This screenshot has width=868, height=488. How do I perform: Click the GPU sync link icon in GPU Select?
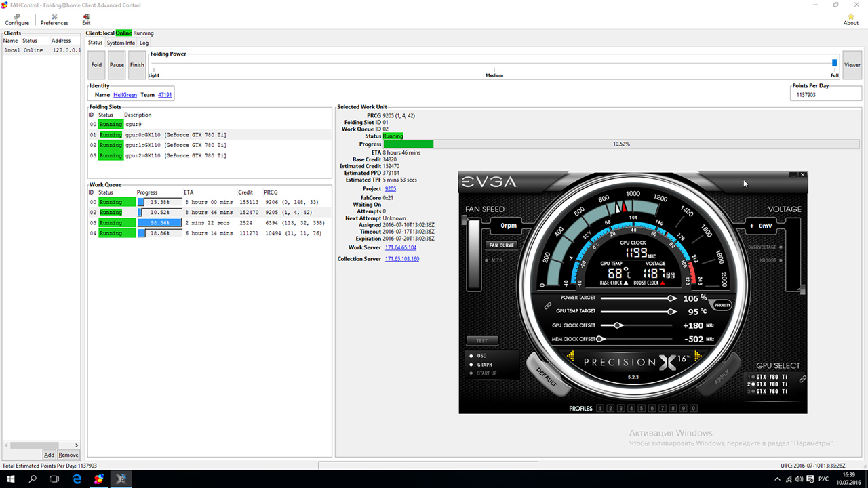point(802,380)
